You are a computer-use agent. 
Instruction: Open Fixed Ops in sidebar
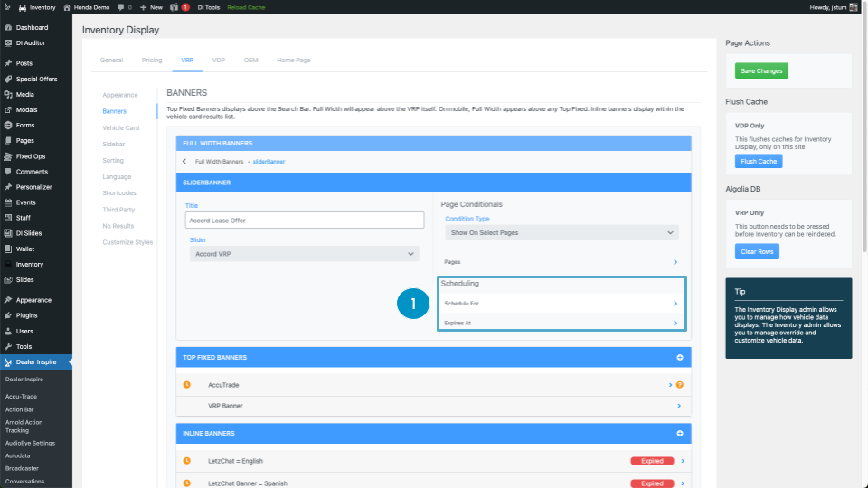tap(31, 156)
